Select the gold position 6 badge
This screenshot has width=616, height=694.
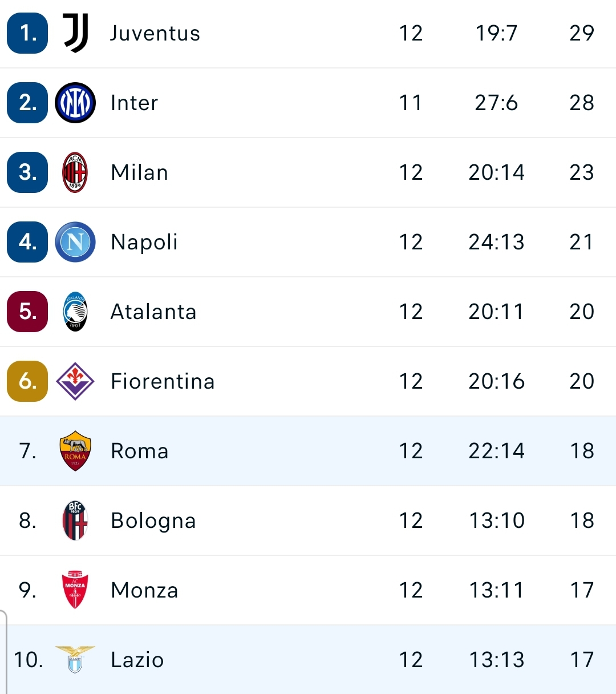click(x=27, y=381)
